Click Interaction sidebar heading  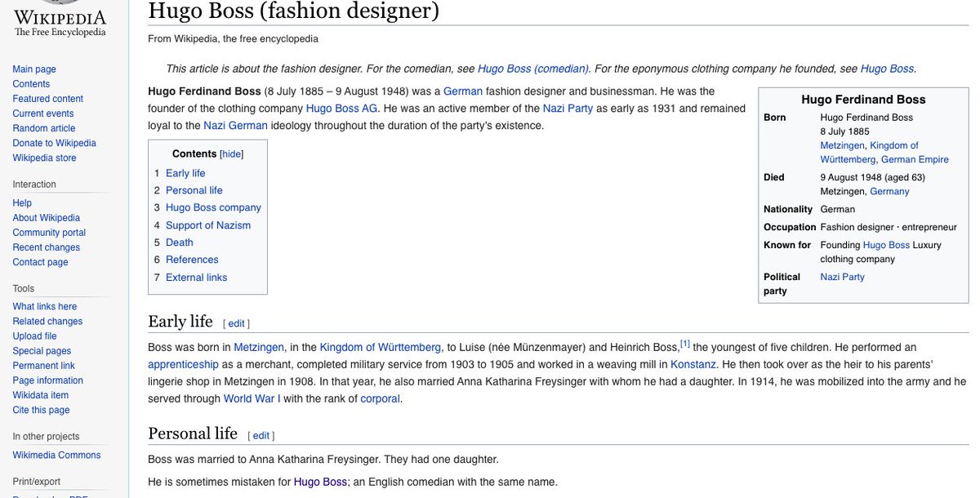[x=34, y=185]
